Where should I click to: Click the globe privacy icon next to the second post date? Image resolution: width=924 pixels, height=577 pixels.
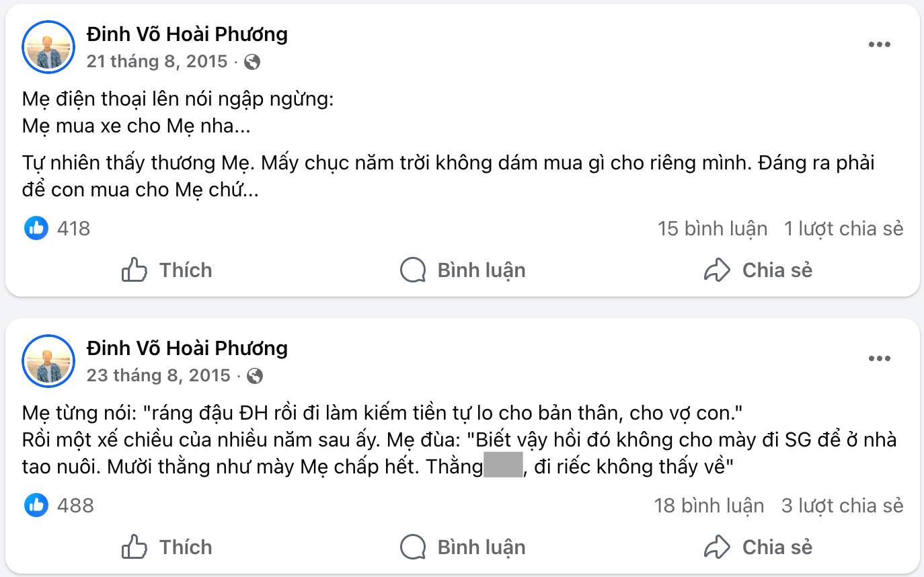point(254,375)
